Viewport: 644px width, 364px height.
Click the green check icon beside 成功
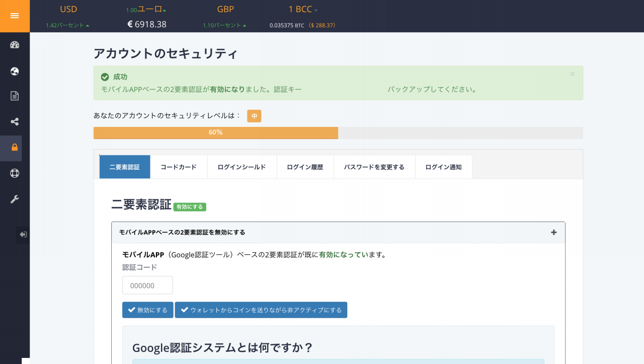tap(105, 77)
